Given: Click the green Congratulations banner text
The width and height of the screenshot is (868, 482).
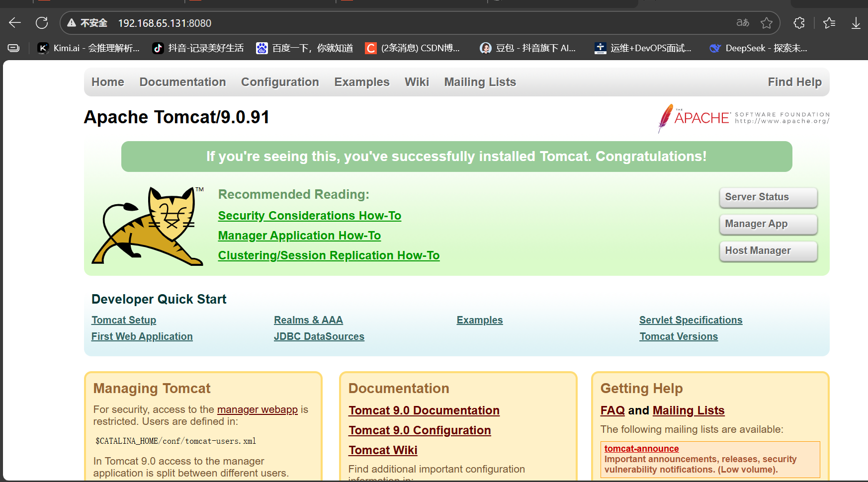Looking at the screenshot, I should pyautogui.click(x=456, y=157).
